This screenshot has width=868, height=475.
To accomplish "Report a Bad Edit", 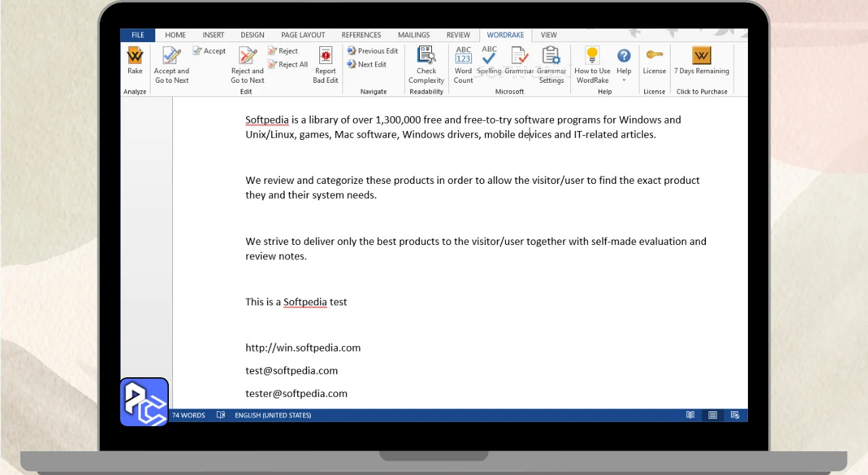I will (325, 64).
